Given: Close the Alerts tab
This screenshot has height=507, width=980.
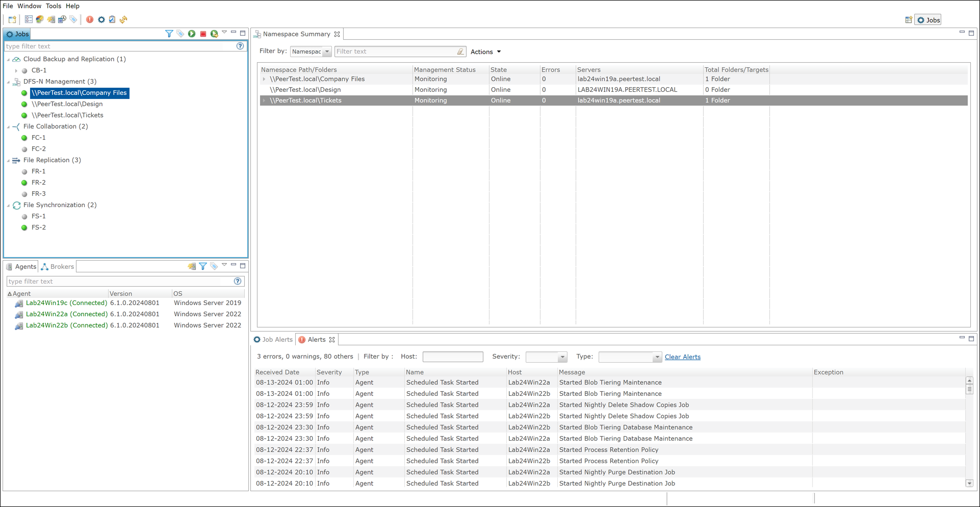Looking at the screenshot, I should point(332,340).
